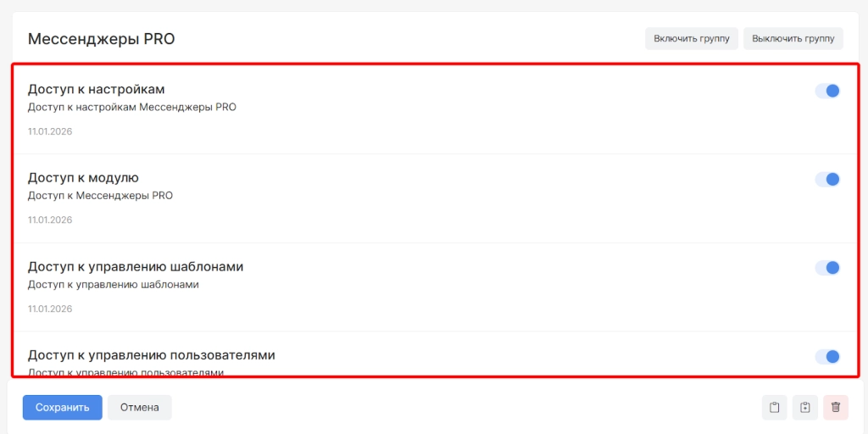Toggle the Доступ к модулю switch
The image size is (868, 434).
[826, 179]
